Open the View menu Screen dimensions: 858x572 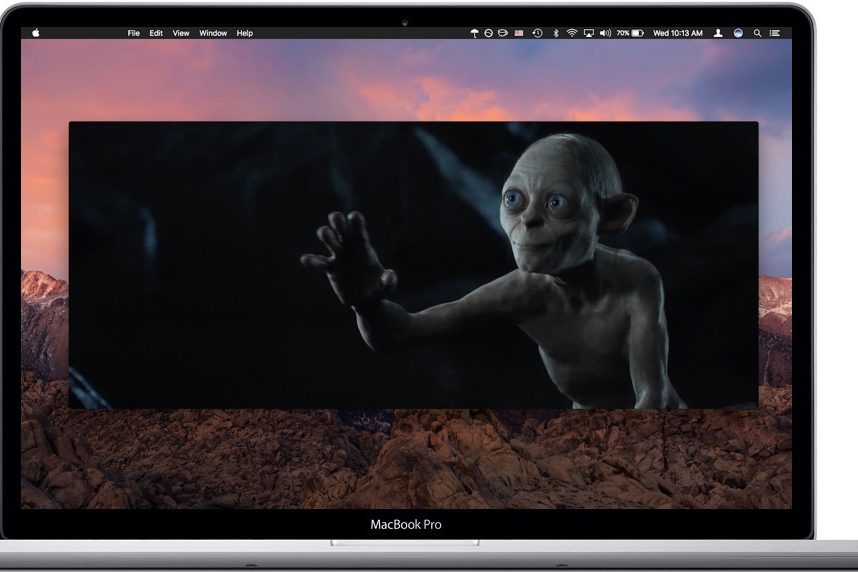181,33
